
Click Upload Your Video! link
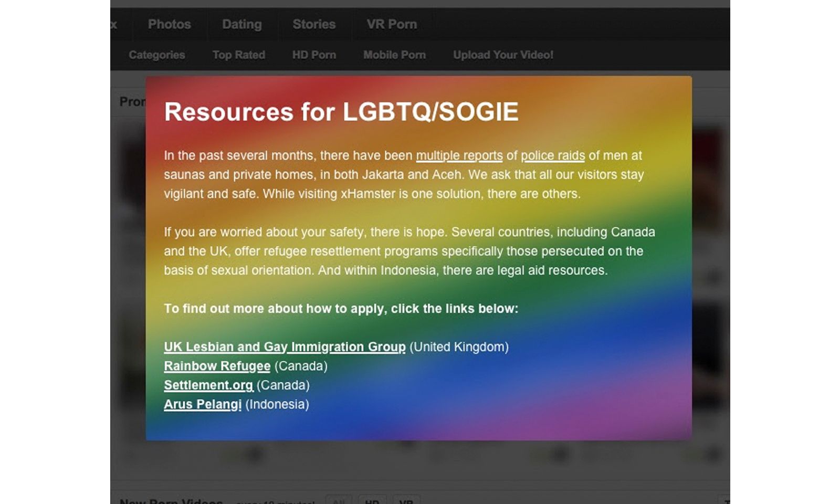503,55
